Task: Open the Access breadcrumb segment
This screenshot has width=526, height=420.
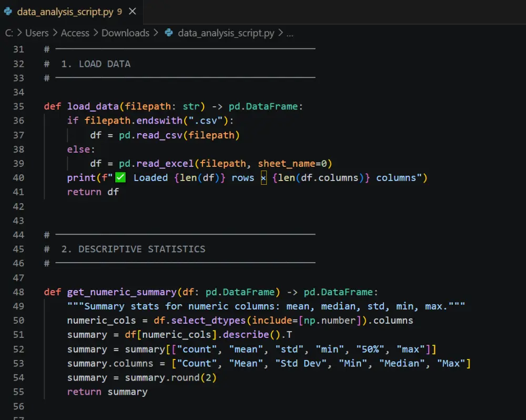Action: click(x=75, y=33)
